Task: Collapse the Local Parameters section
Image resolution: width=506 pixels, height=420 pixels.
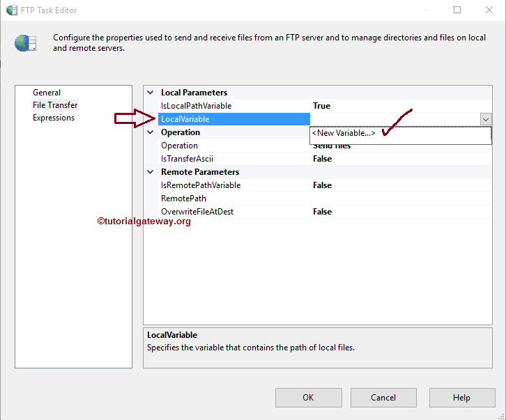Action: tap(151, 93)
